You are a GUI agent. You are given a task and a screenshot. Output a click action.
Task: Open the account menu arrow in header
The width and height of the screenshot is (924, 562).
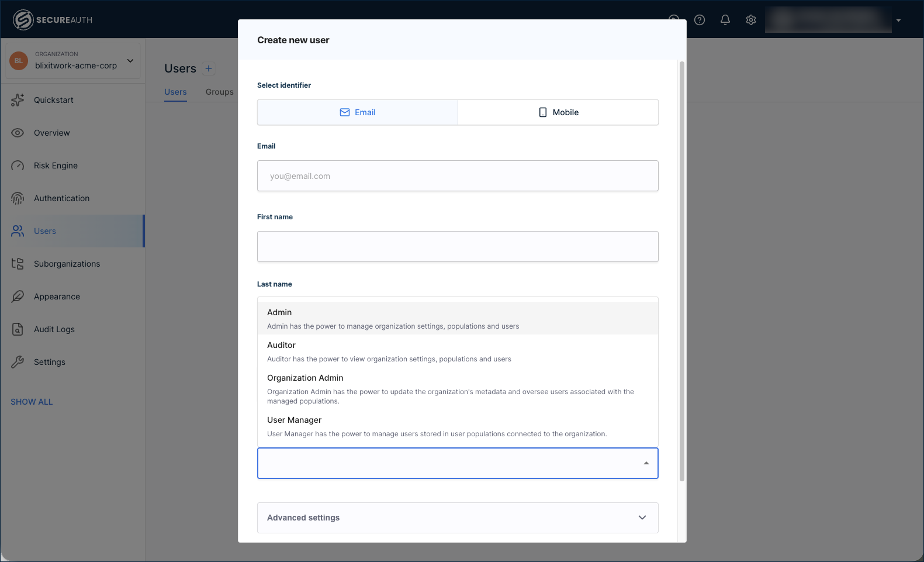click(x=898, y=20)
